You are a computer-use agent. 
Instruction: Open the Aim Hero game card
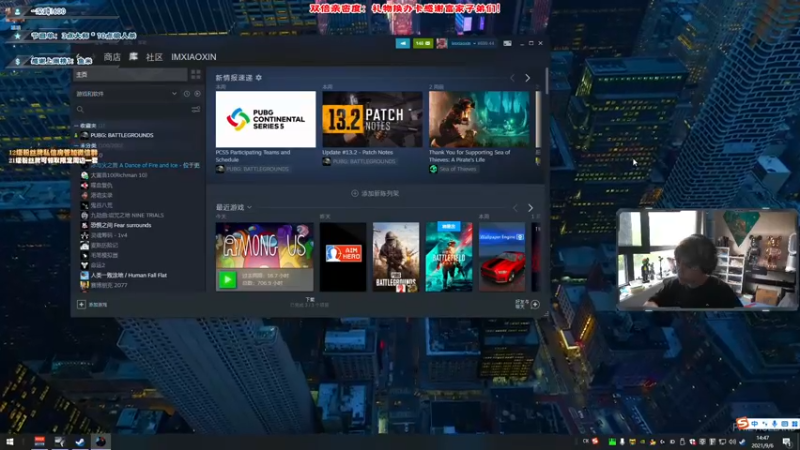pos(343,257)
